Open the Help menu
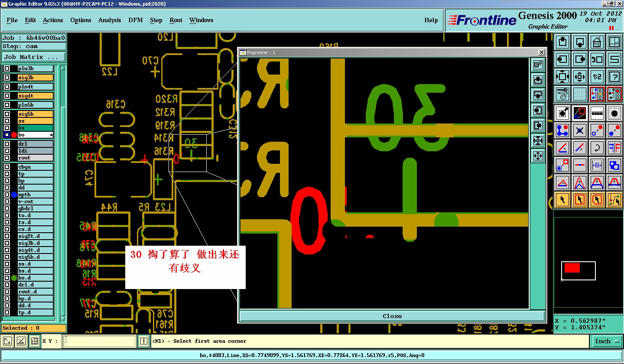The height and width of the screenshot is (364, 624). tap(431, 20)
